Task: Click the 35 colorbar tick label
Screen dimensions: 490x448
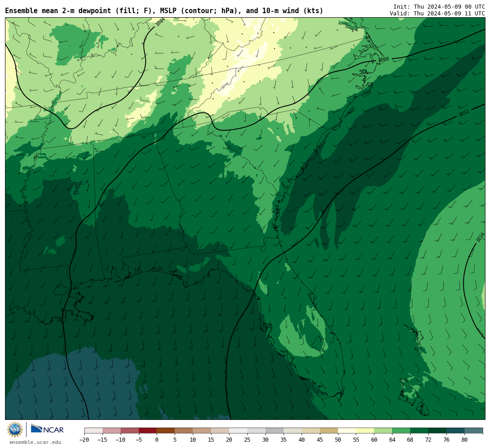Action: tap(284, 440)
